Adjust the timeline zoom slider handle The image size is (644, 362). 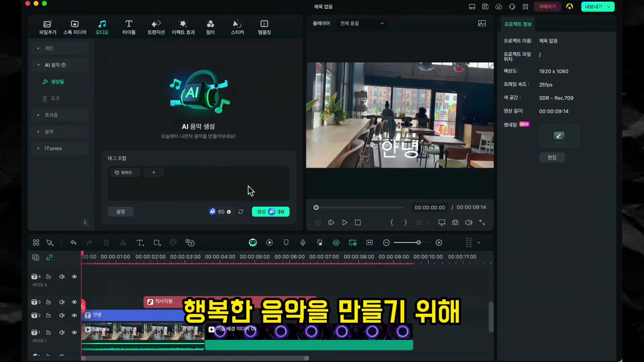(x=418, y=243)
